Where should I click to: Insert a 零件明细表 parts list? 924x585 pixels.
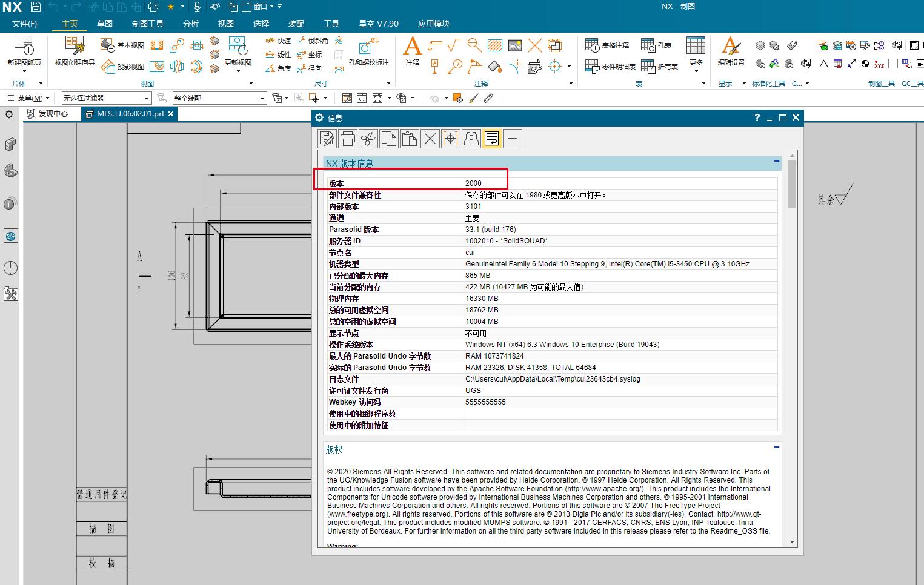pyautogui.click(x=611, y=66)
